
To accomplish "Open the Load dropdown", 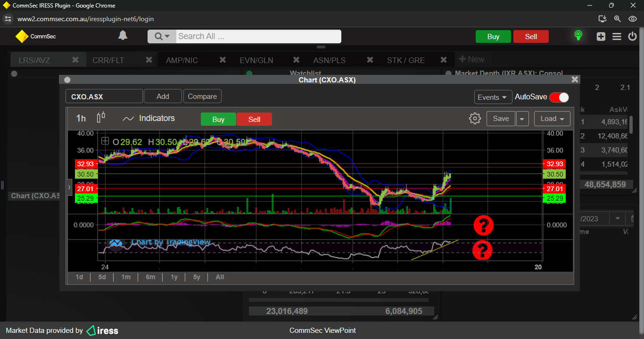I will coord(552,119).
